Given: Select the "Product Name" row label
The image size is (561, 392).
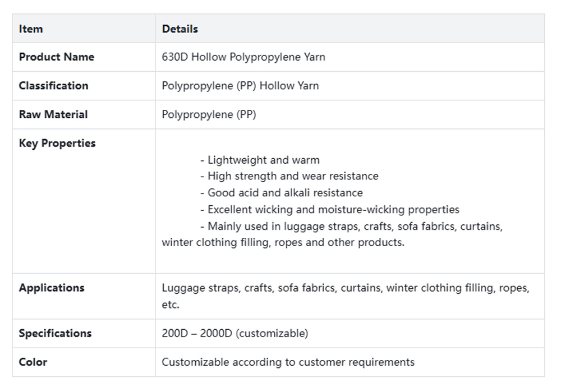Looking at the screenshot, I should (x=56, y=57).
